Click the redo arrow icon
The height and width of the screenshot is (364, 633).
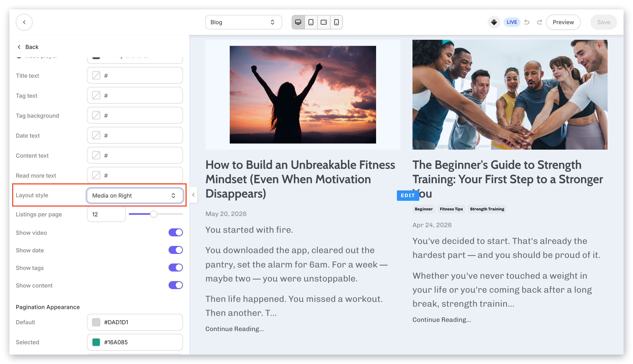pyautogui.click(x=539, y=22)
